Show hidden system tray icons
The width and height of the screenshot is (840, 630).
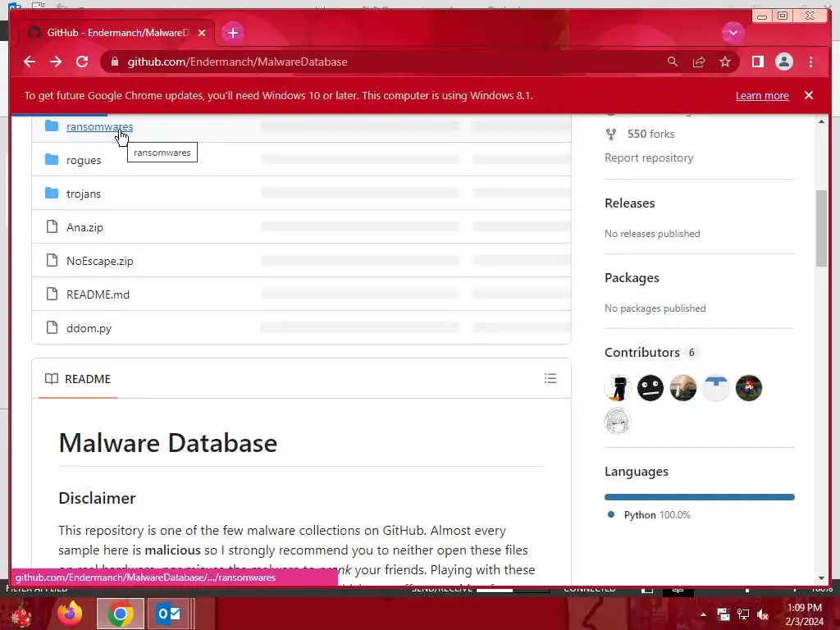(703, 614)
